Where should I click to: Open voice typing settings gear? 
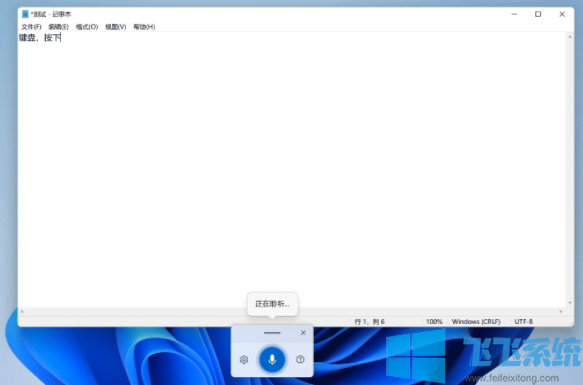pos(244,360)
